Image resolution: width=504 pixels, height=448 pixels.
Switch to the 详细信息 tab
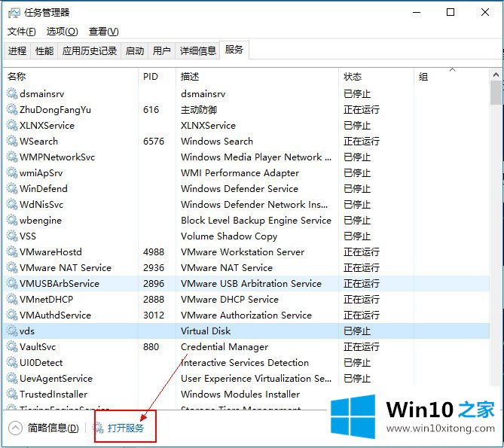click(x=197, y=50)
